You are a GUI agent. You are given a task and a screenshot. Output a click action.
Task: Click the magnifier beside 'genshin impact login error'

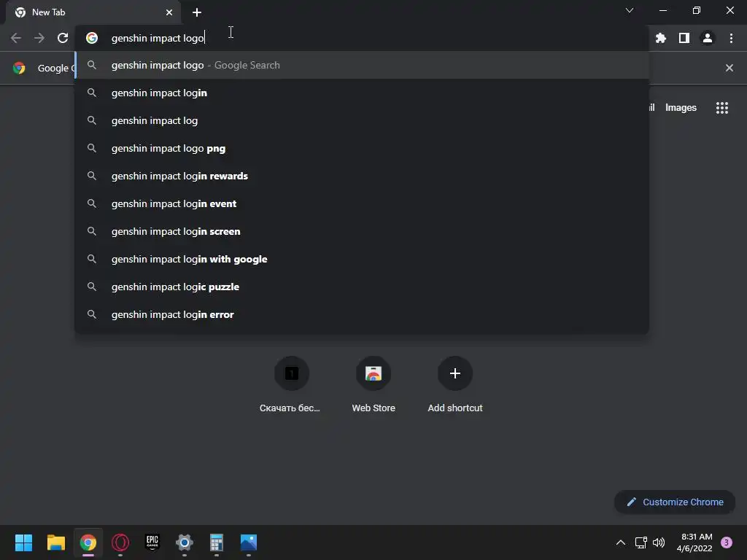pos(92,314)
